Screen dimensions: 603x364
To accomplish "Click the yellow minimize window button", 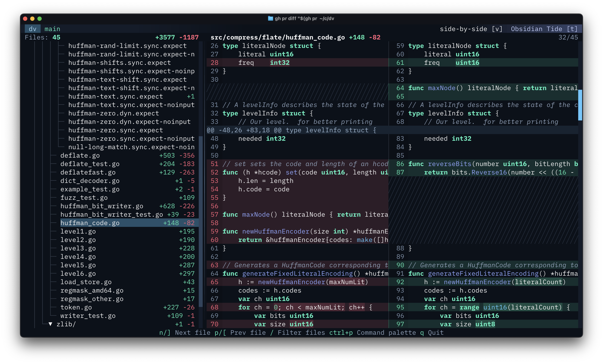I will (32, 19).
